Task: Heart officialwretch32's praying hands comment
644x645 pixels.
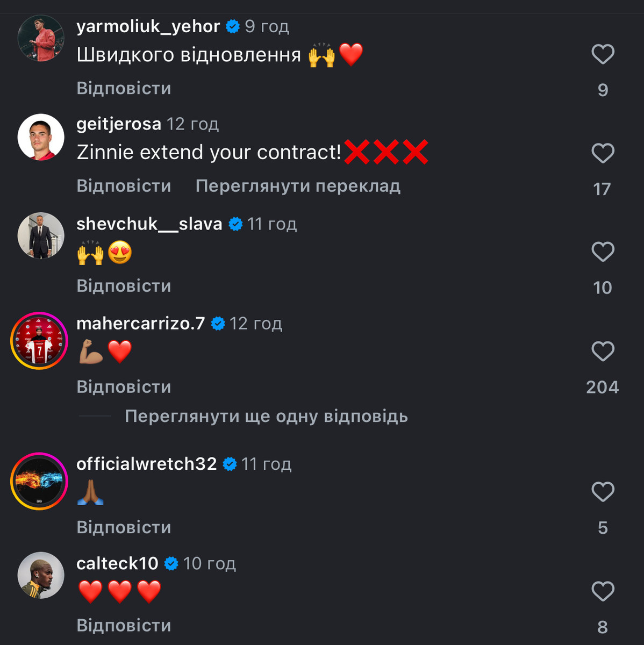Action: [x=603, y=492]
